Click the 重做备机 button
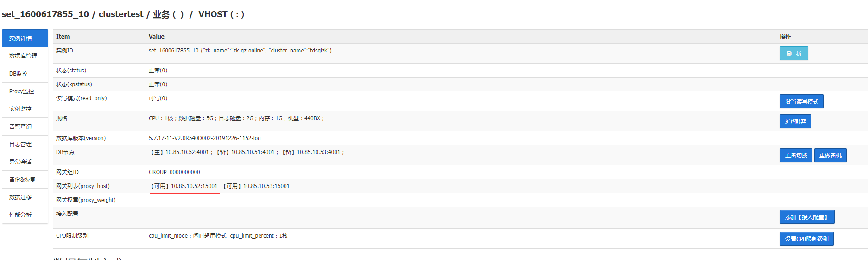This screenshot has height=260, width=868. tap(830, 156)
